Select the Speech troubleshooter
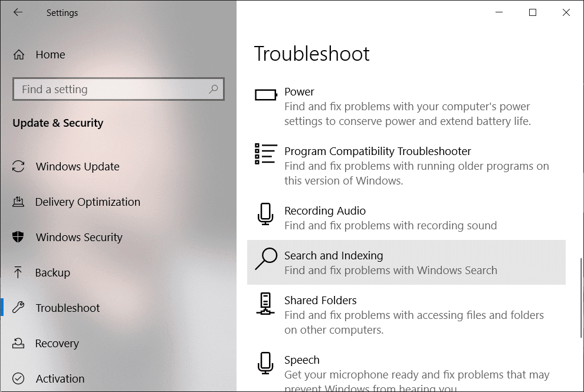This screenshot has width=584, height=392. coord(302,360)
